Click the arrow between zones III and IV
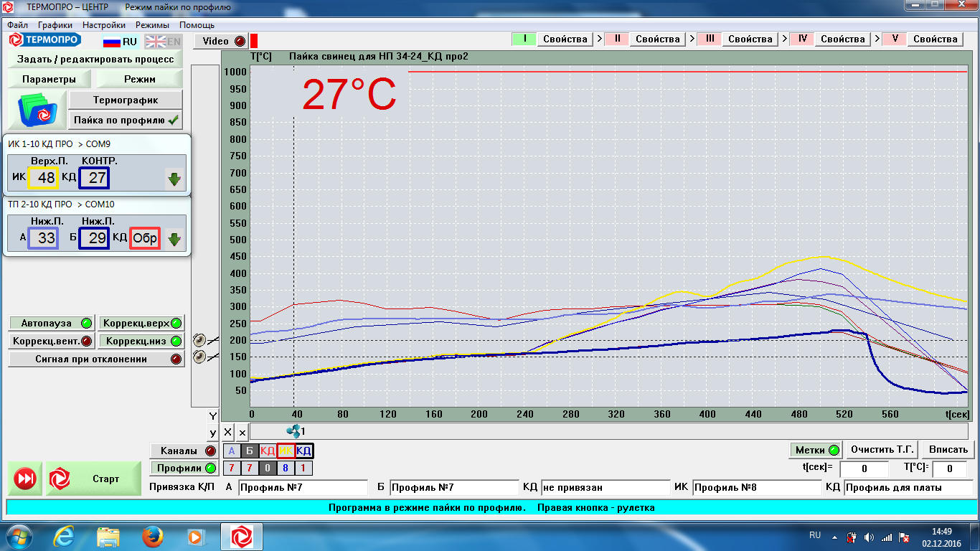The height and width of the screenshot is (551, 980). point(784,39)
